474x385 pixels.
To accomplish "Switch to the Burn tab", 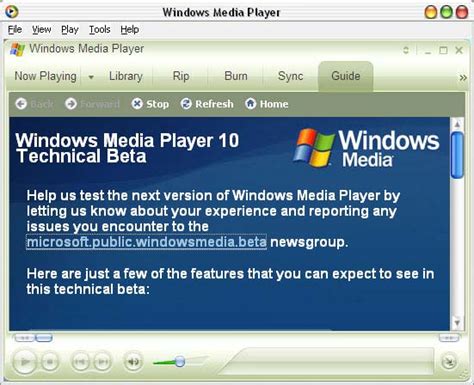I will pyautogui.click(x=236, y=76).
